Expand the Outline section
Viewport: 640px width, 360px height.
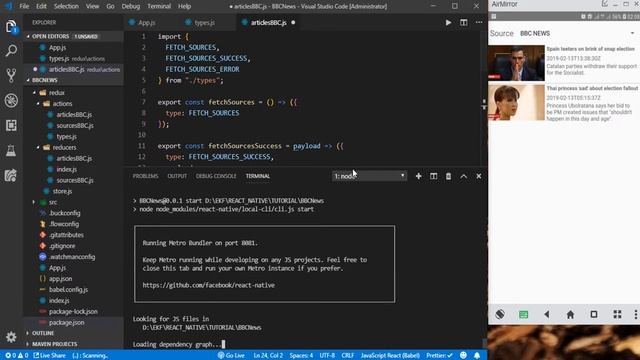click(x=43, y=333)
